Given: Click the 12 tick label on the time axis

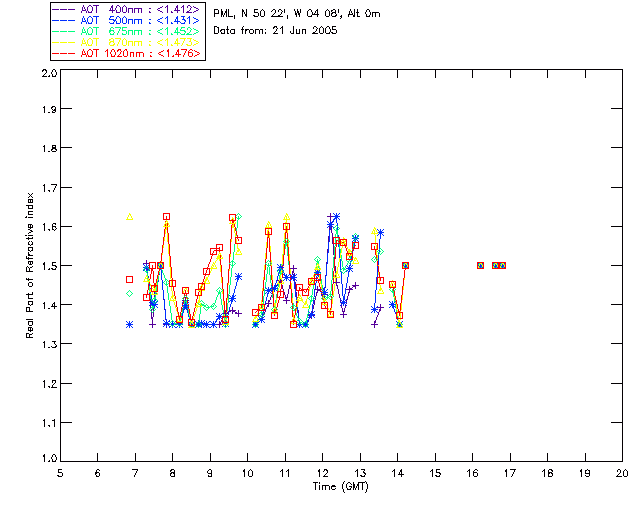Looking at the screenshot, I should pyautogui.click(x=323, y=473).
